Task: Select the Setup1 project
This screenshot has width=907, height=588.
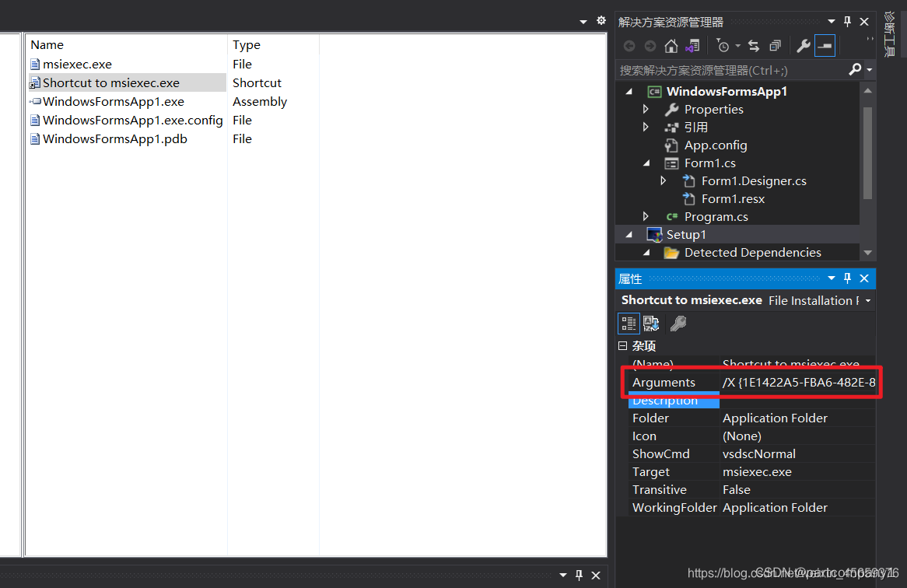Action: tap(686, 235)
